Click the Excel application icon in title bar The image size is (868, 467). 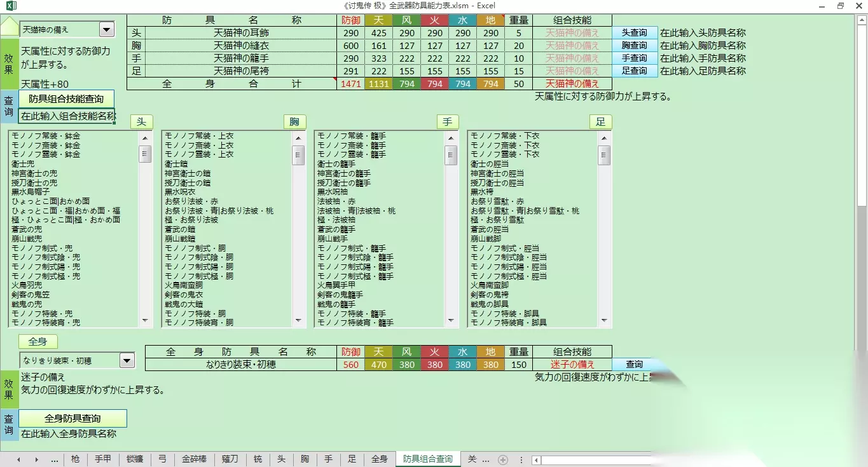[x=11, y=6]
